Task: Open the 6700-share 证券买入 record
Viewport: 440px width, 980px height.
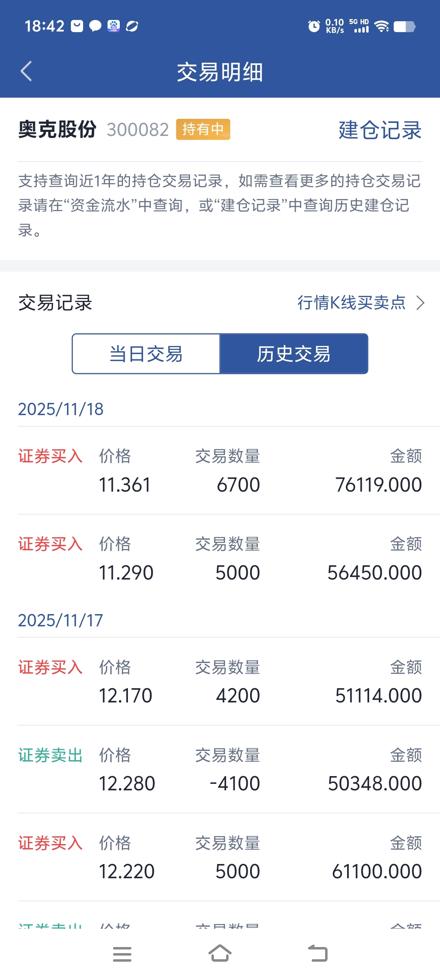Action: coord(220,470)
